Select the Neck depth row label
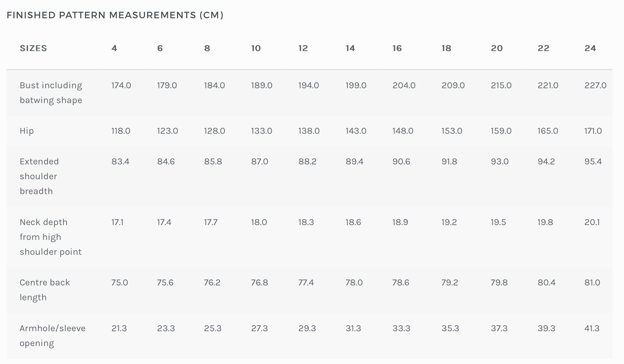Viewport: 624px width, 364px height. point(51,237)
